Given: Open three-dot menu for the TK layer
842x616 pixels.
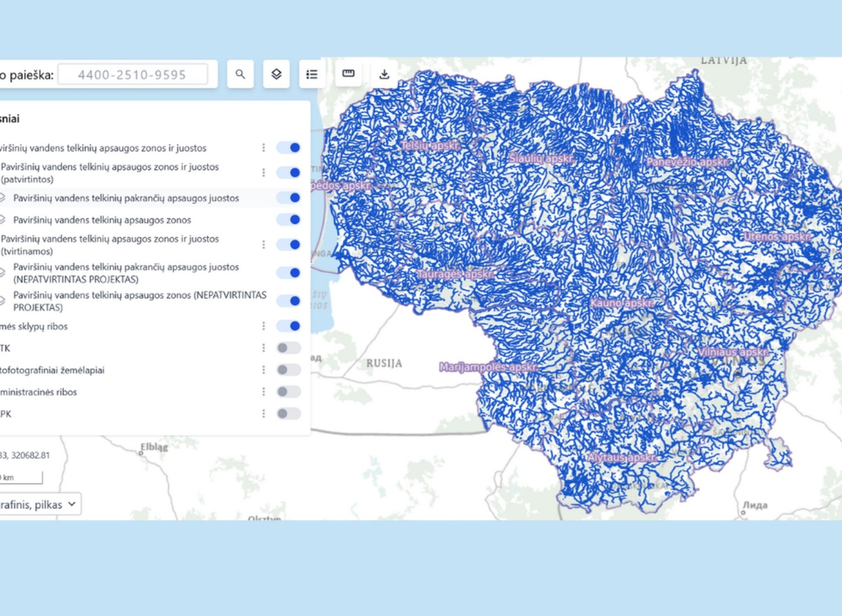Looking at the screenshot, I should tap(263, 348).
